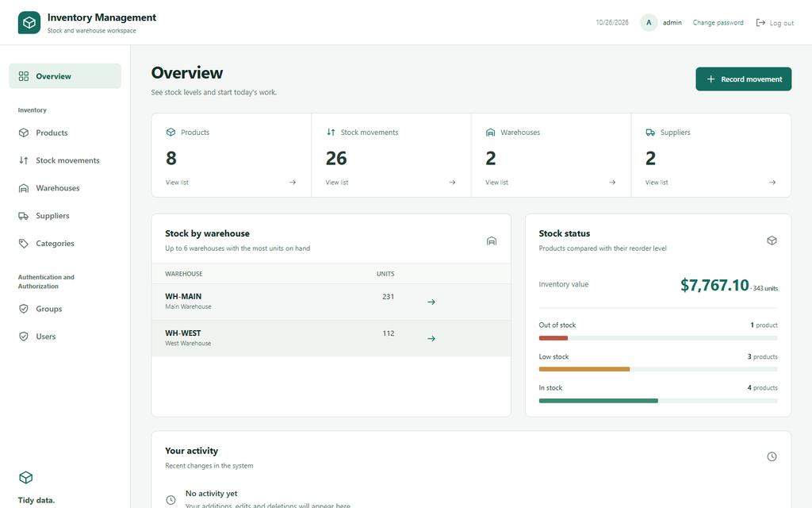Click the Products count 8
The height and width of the screenshot is (508, 812).
pos(171,158)
